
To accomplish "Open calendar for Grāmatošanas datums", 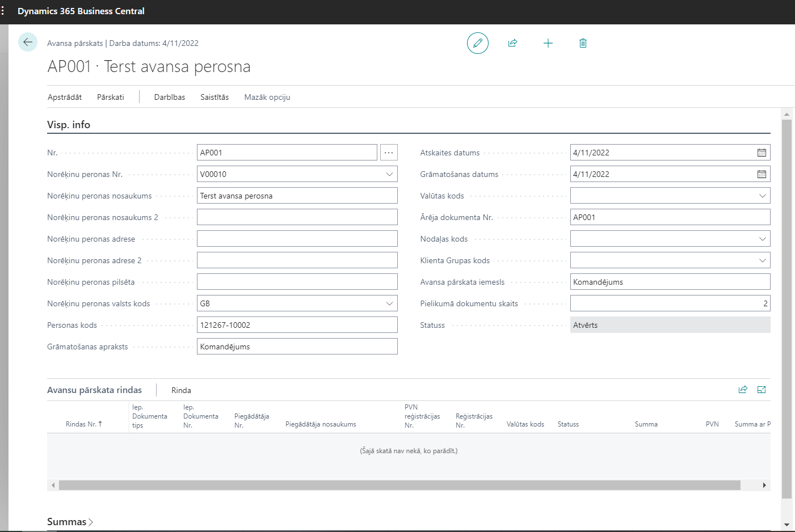I will 762,174.
